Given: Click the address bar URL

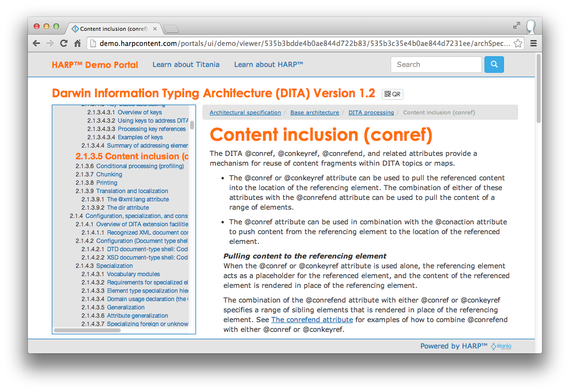Looking at the screenshot, I should (x=305, y=44).
